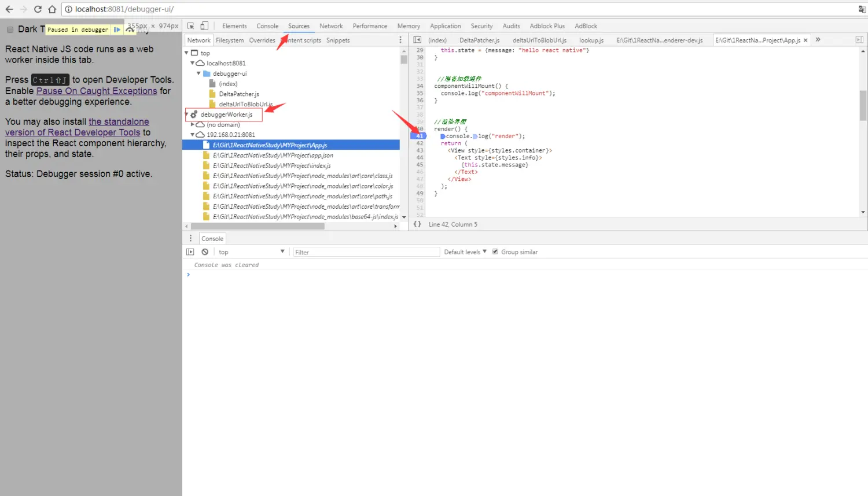
Task: Follow Pause On Caught Exceptions link
Action: (97, 91)
